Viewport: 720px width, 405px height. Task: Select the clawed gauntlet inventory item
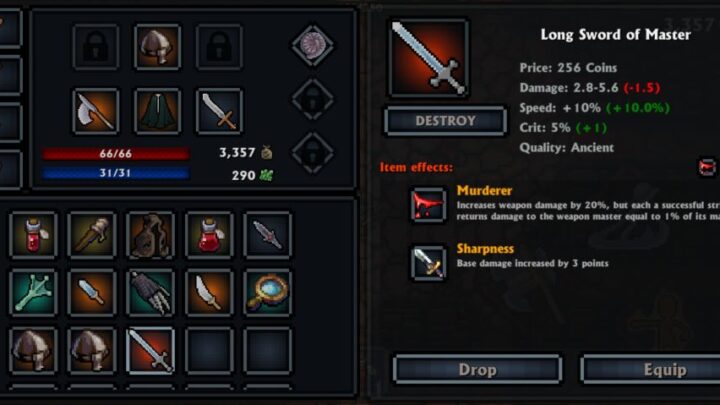pos(151,293)
